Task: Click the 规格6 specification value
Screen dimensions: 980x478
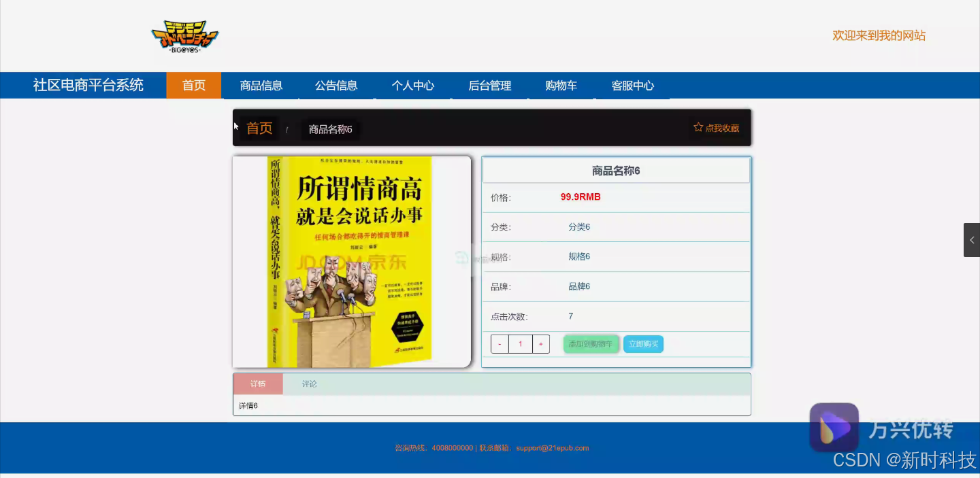Action: point(579,256)
